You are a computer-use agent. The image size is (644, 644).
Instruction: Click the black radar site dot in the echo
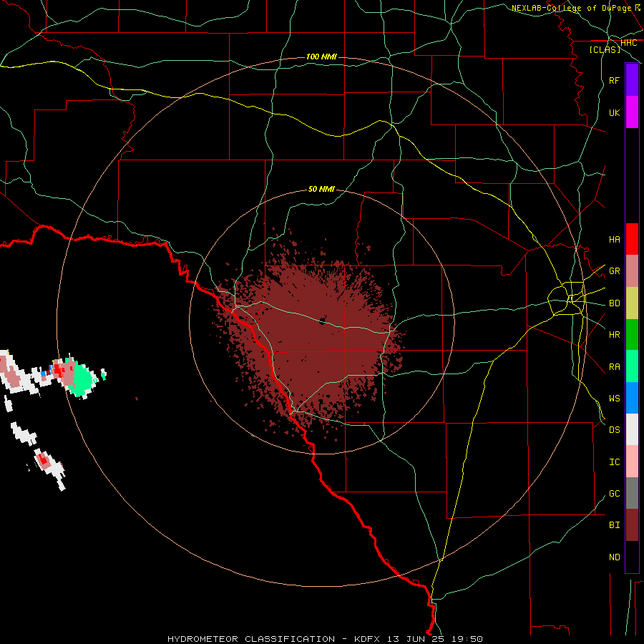(x=323, y=321)
